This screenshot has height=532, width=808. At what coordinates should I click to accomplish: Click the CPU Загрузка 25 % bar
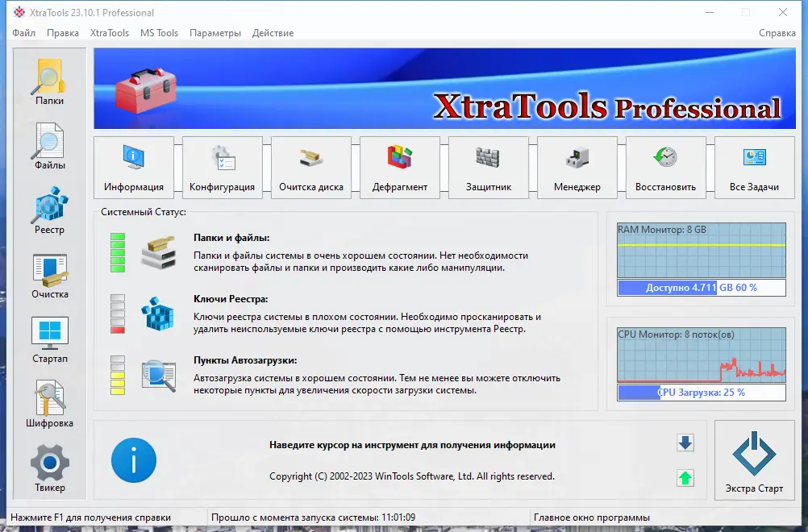pyautogui.click(x=702, y=393)
